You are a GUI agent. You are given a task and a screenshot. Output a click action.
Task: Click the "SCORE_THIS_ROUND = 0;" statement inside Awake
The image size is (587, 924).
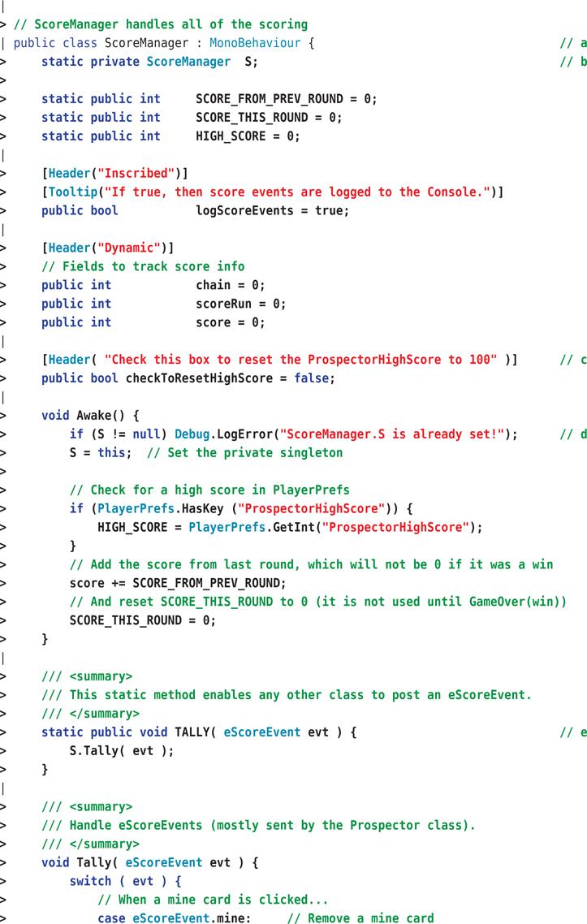(x=143, y=620)
